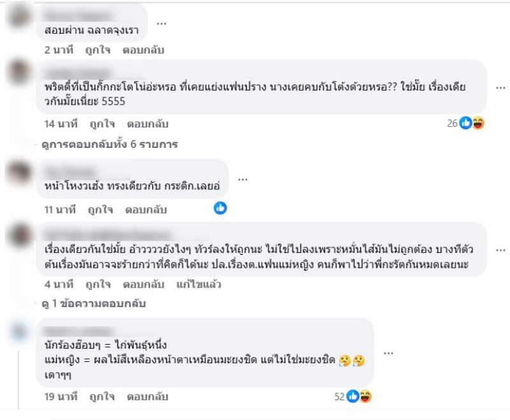Reply to the comment posted 11 นาที ago
This screenshot has height=420, width=510.
click(145, 209)
